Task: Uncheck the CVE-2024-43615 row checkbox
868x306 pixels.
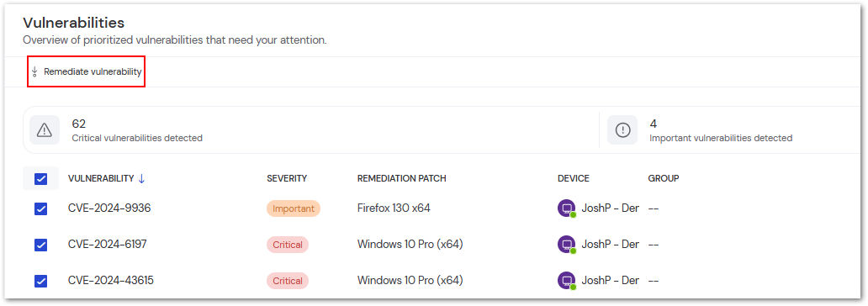Action: 41,281
